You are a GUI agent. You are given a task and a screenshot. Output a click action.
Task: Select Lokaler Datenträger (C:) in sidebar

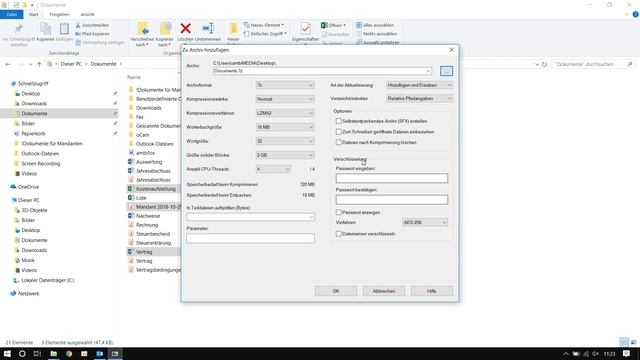tap(47, 280)
